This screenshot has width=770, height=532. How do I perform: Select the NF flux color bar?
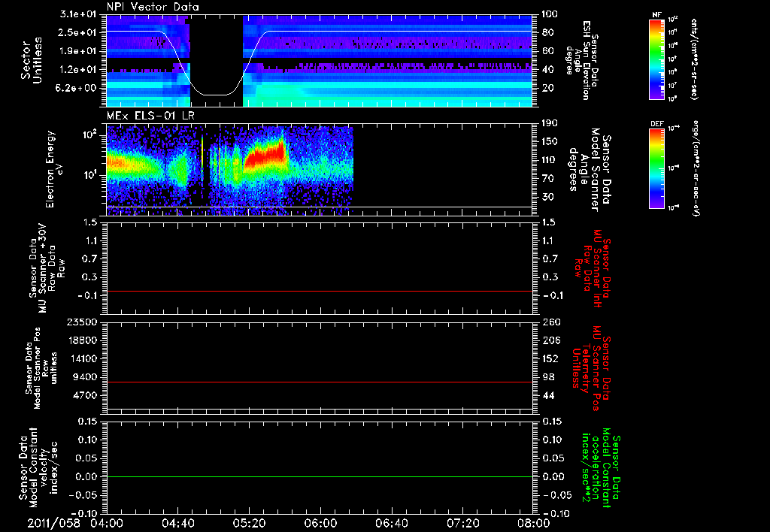coord(657,59)
